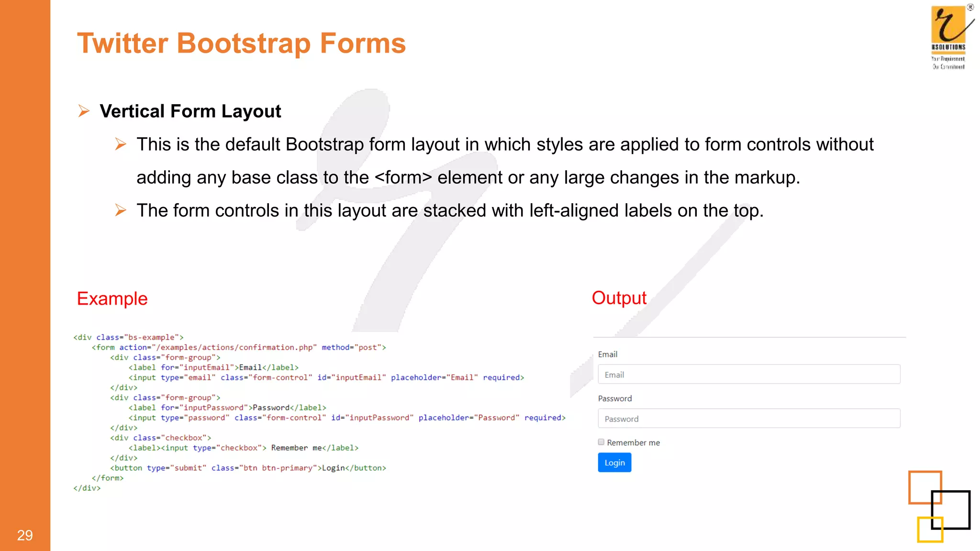Screen dimensions: 980x551
Task: Click the code line with button type submit
Action: coord(248,468)
